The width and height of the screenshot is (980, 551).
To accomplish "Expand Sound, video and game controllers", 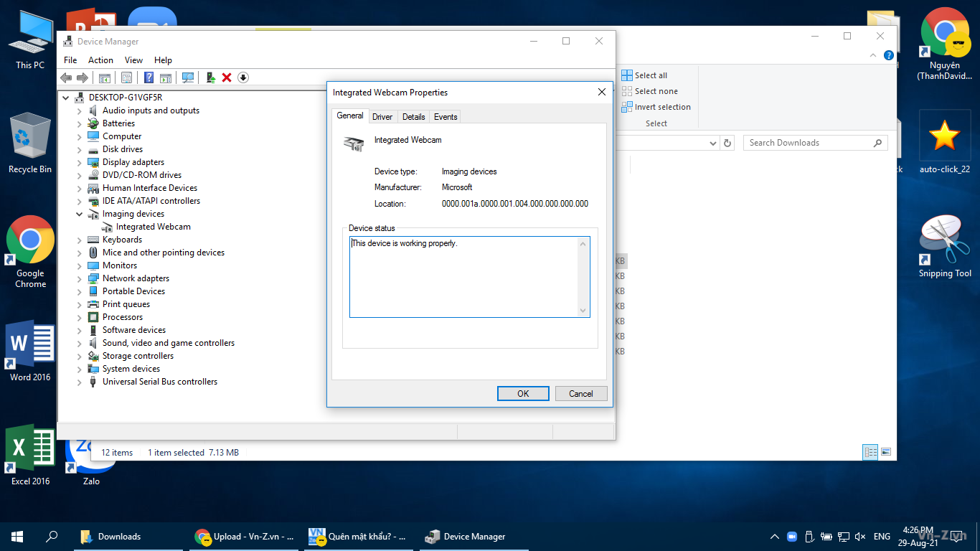I will click(80, 343).
